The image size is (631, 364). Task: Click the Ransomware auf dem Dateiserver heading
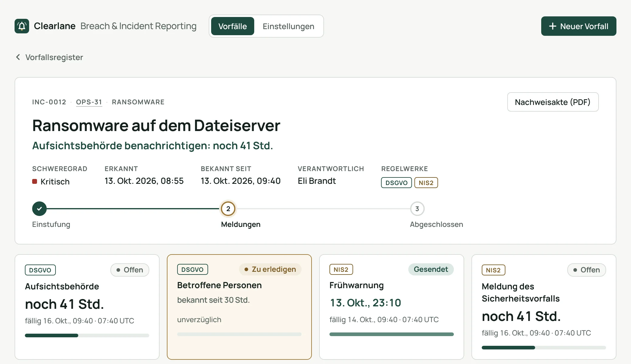pos(156,126)
